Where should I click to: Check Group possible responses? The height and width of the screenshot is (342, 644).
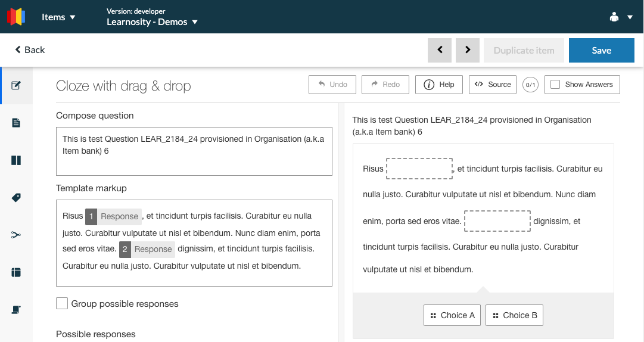pos(62,304)
